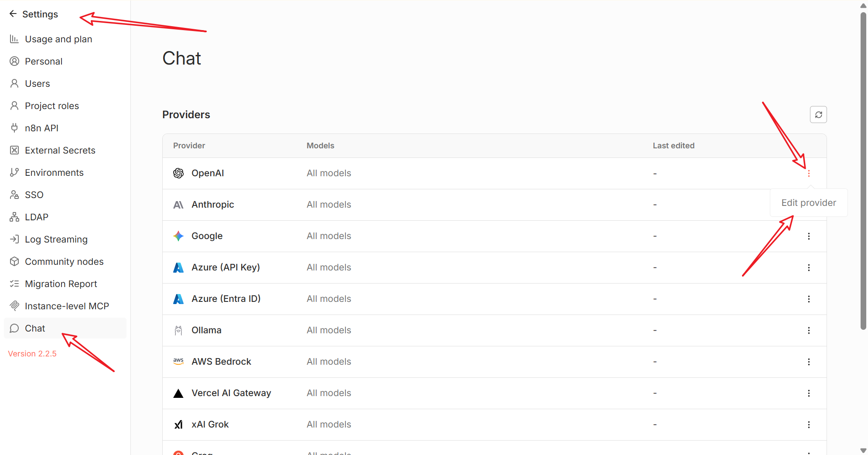This screenshot has width=868, height=455.
Task: Click the Community nodes cube icon
Action: [14, 262]
